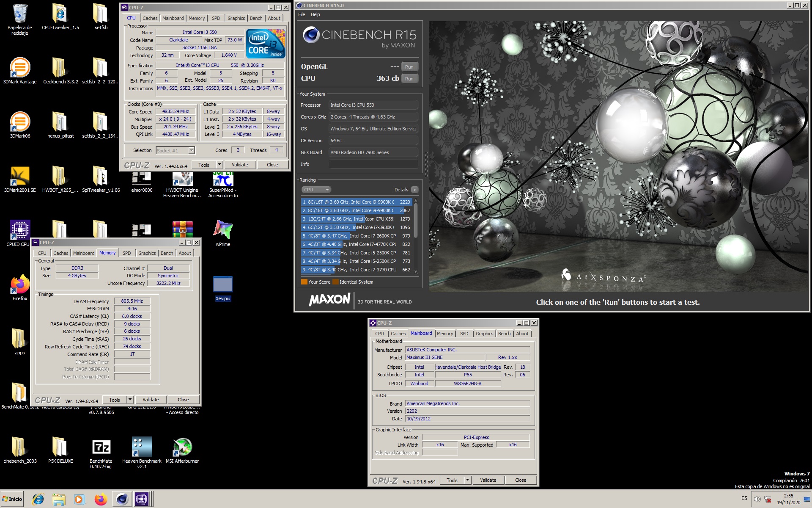812x508 pixels.
Task: Open the volume icon in the system tray
Action: (x=757, y=499)
